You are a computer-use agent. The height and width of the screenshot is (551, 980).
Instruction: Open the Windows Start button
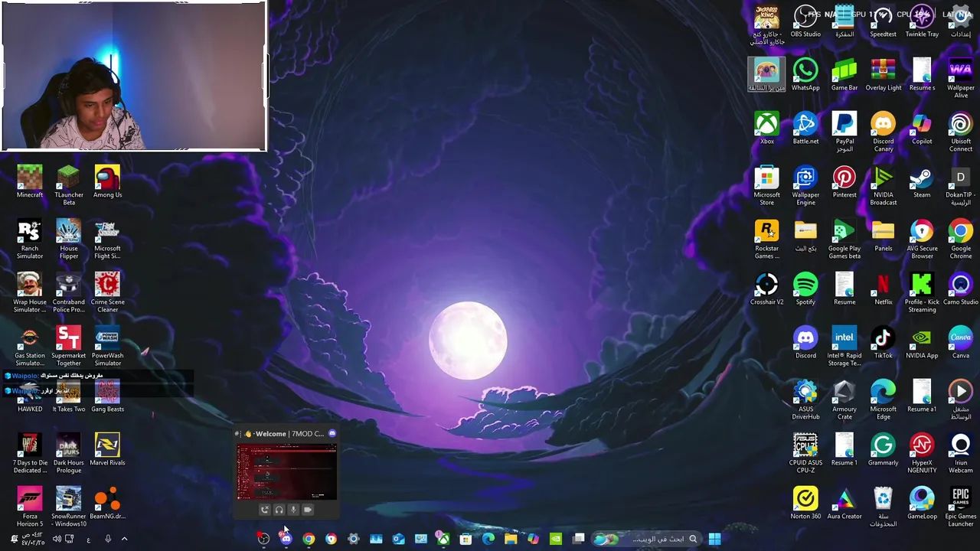point(714,539)
